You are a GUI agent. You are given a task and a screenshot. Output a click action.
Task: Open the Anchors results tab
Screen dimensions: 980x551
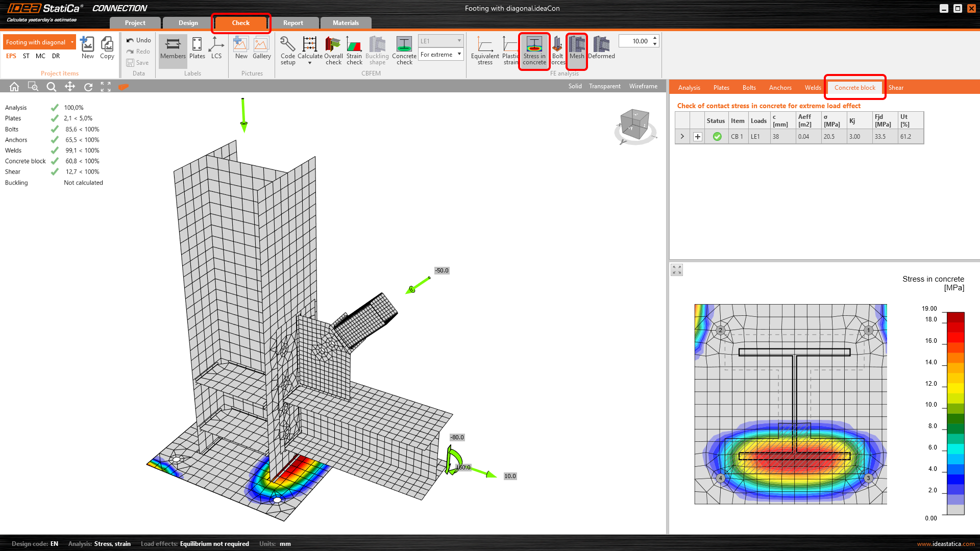click(780, 88)
